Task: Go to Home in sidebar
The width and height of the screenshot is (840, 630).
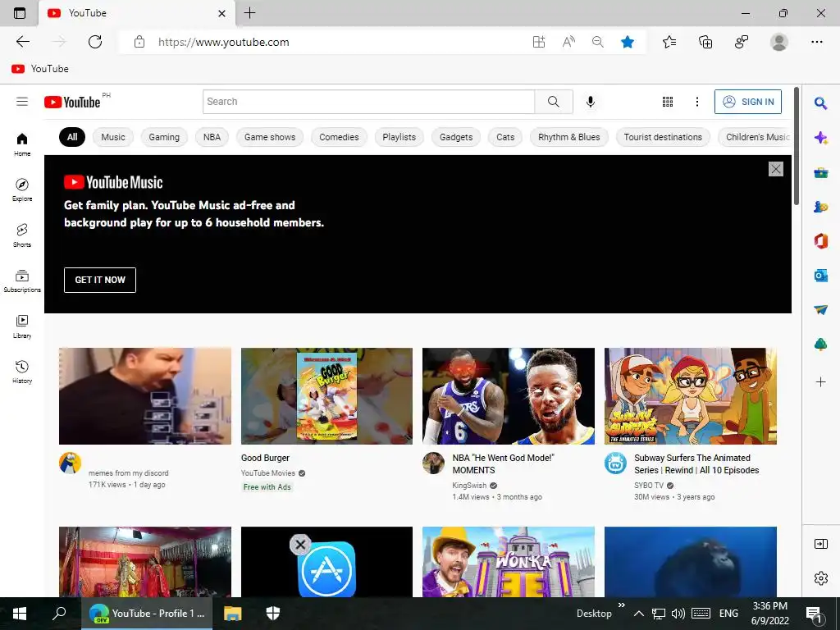Action: point(22,144)
